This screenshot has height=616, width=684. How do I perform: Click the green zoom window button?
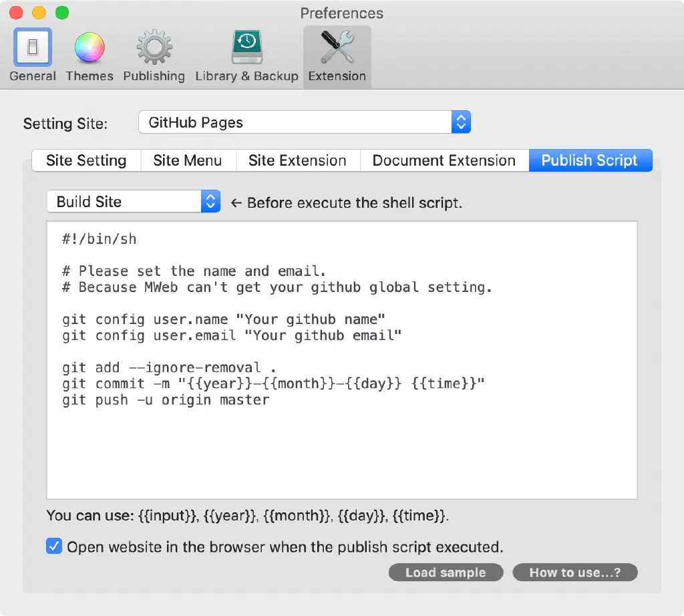(x=62, y=13)
